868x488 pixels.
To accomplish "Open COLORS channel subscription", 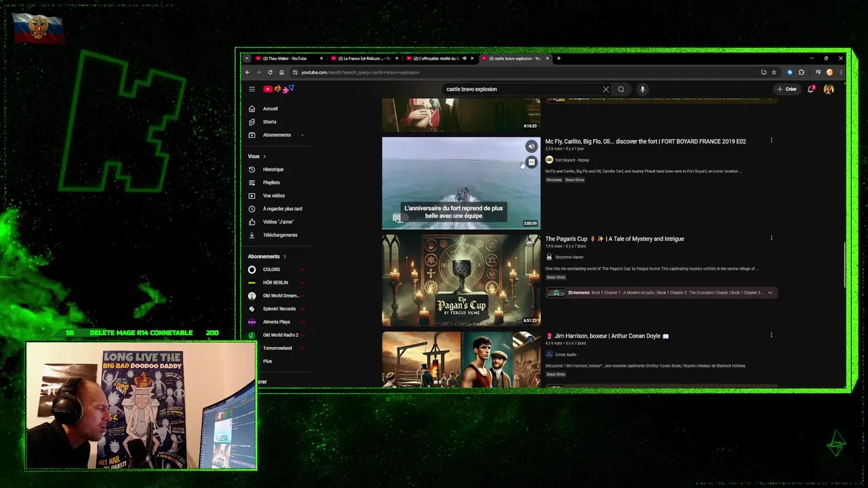I will (x=271, y=270).
